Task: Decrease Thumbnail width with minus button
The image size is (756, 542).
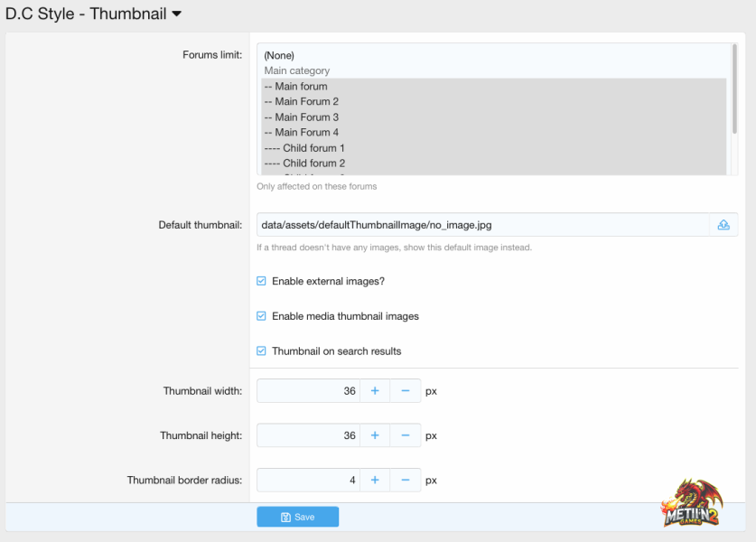Action: pyautogui.click(x=405, y=390)
